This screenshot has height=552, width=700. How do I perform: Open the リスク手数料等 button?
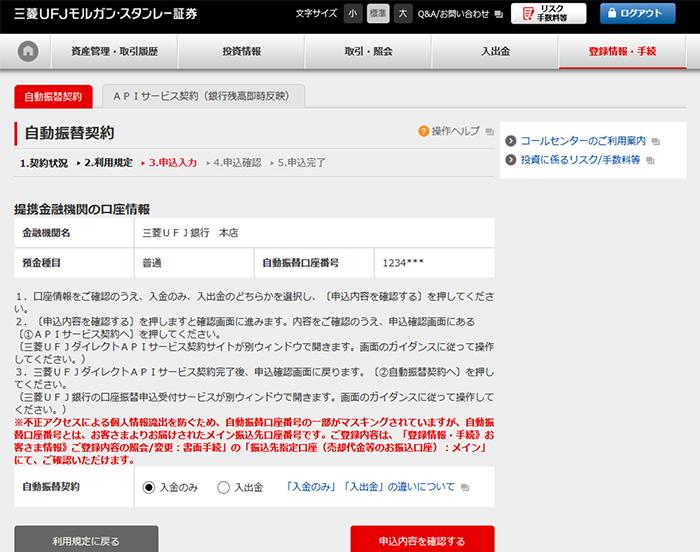(x=548, y=13)
